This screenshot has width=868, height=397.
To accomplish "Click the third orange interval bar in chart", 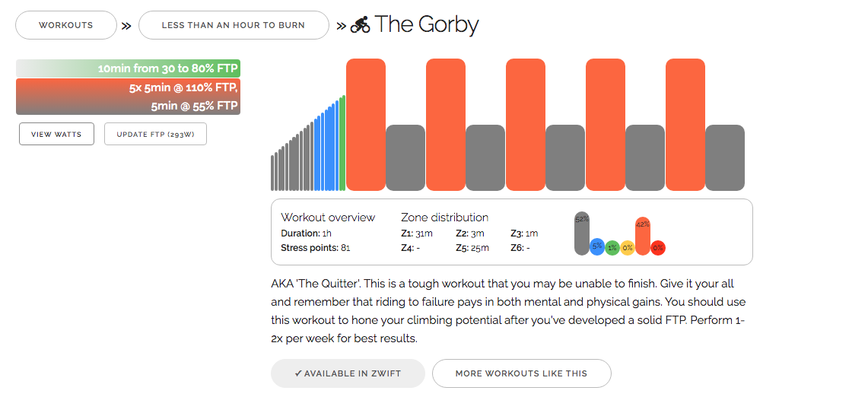I will click(x=526, y=124).
